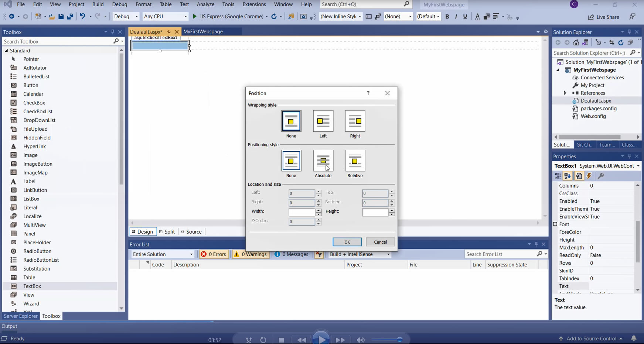Screen dimensions: 644x344
Task: Toggle Bold formatting in the toolbar
Action: [447, 16]
